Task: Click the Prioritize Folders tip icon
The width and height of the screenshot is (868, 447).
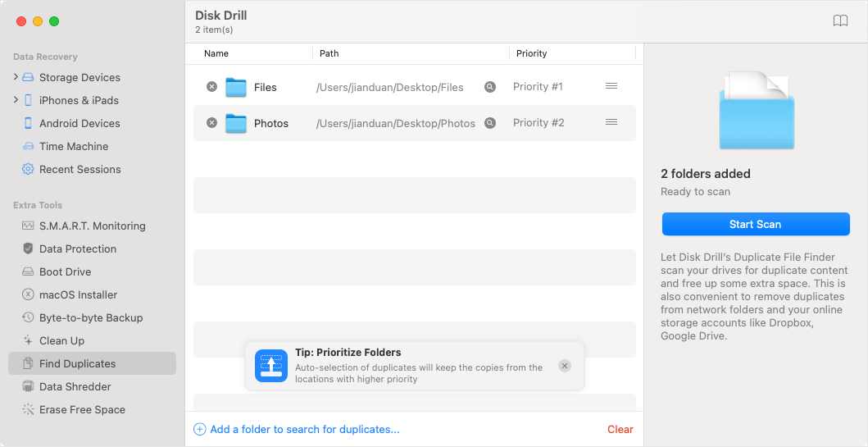Action: 271,366
